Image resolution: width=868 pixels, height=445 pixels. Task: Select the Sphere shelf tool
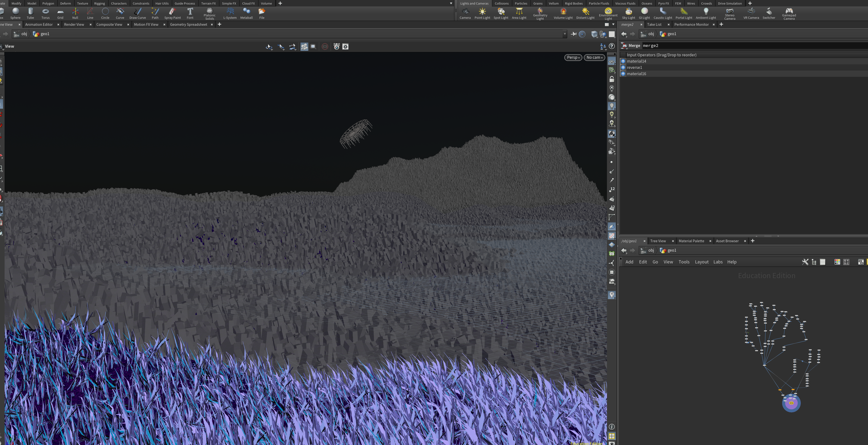coord(15,13)
